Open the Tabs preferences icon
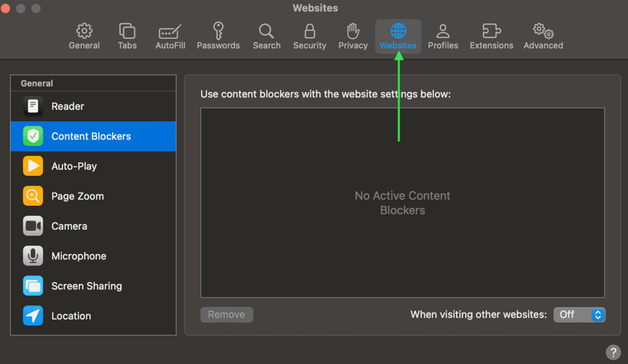628x364 pixels. point(127,31)
